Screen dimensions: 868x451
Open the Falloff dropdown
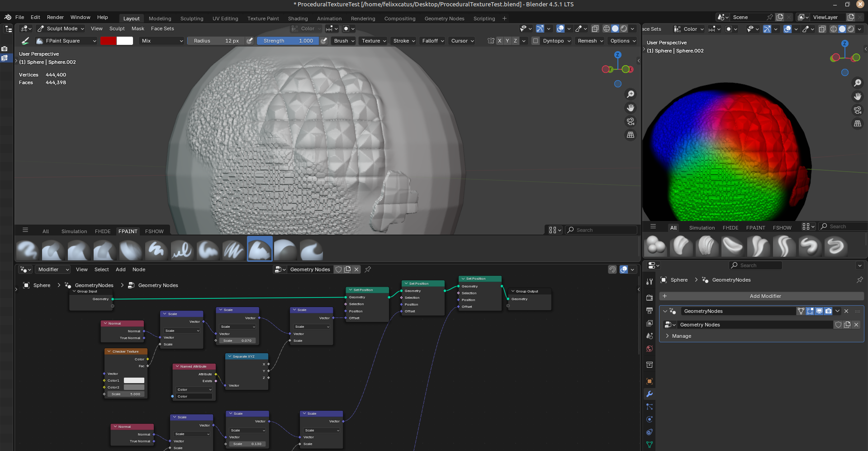[x=433, y=41]
